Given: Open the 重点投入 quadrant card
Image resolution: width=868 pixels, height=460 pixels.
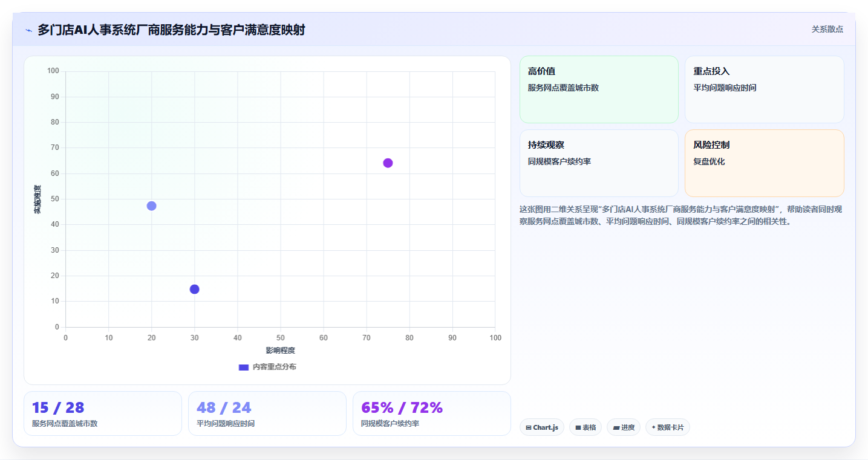Looking at the screenshot, I should (x=765, y=89).
